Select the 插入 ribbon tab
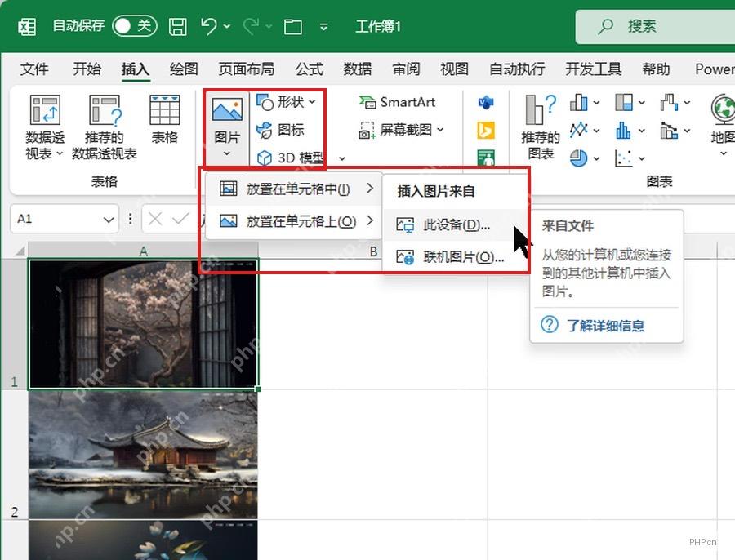The image size is (735, 560). pyautogui.click(x=136, y=69)
